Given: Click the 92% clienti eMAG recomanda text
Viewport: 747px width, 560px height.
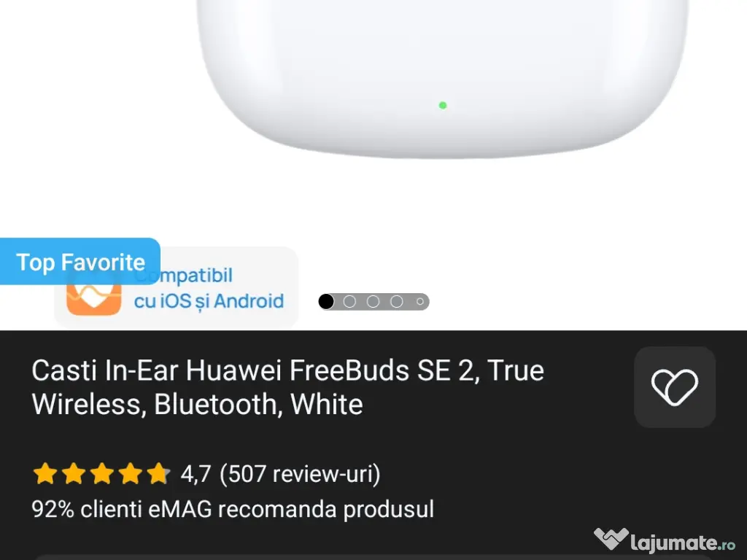Looking at the screenshot, I should click(x=233, y=509).
